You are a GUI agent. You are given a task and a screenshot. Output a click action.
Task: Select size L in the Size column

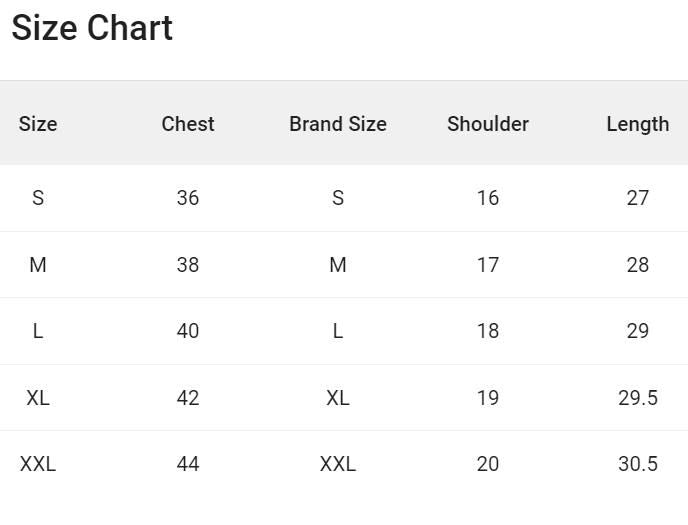(x=38, y=331)
